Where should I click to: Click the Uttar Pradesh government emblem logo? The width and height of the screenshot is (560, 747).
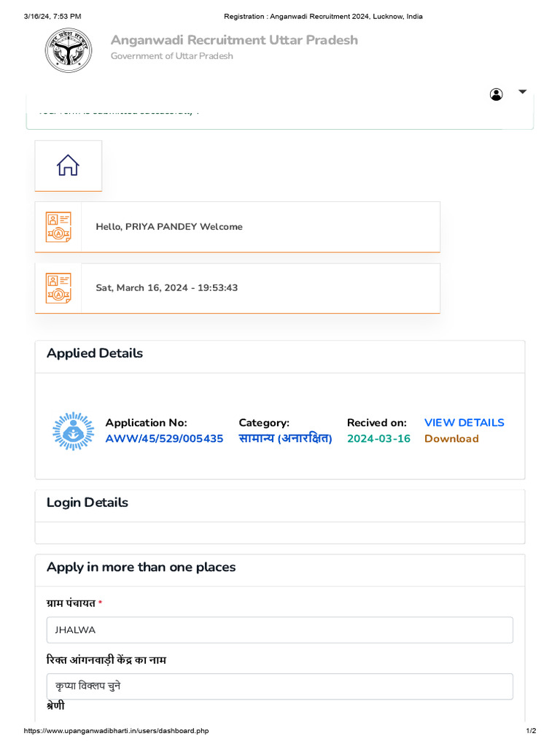coord(69,50)
